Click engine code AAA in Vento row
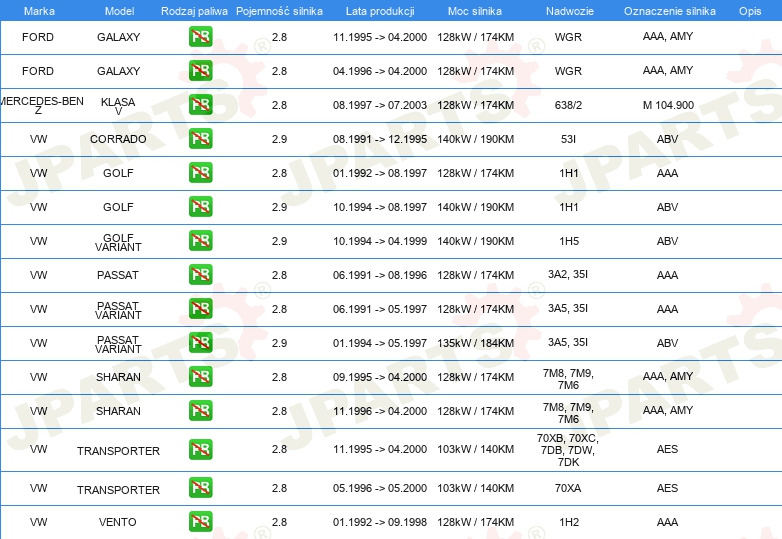Screen dimensions: 782x539 pos(667,522)
